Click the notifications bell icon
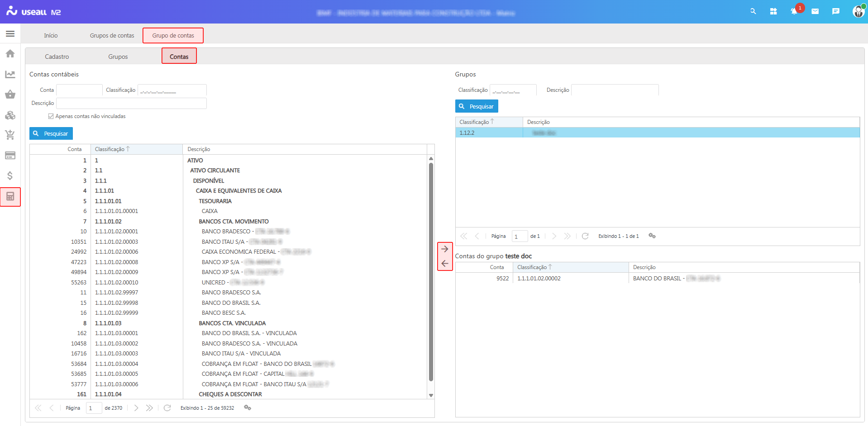Image resolution: width=868 pixels, height=426 pixels. coord(794,12)
